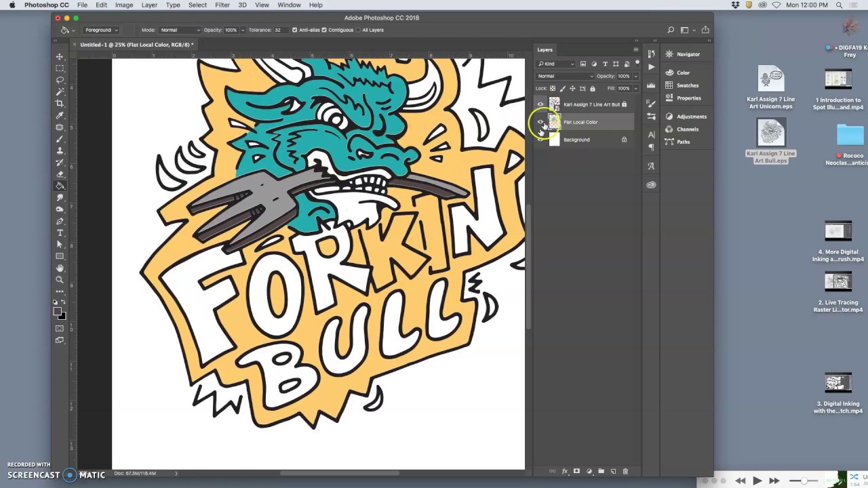Create a new layer icon
Image resolution: width=868 pixels, height=488 pixels.
(x=613, y=471)
